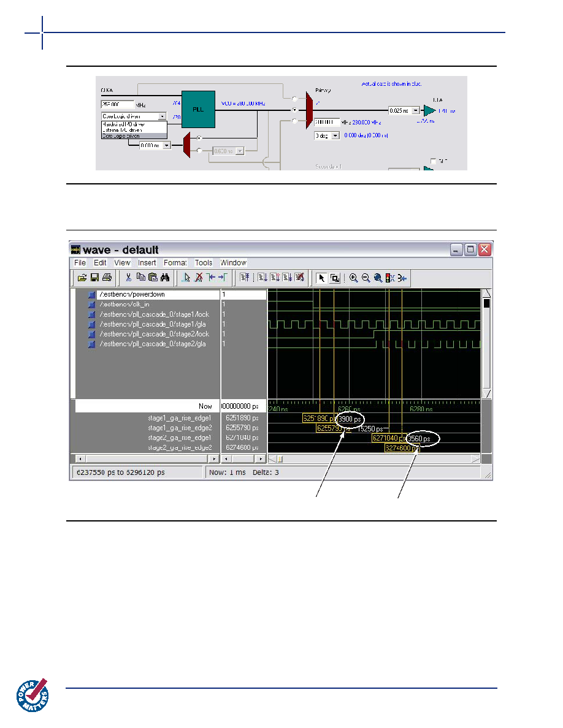Click the waveform vertical scrollbar down arrow
The height and width of the screenshot is (728, 563).
click(487, 393)
